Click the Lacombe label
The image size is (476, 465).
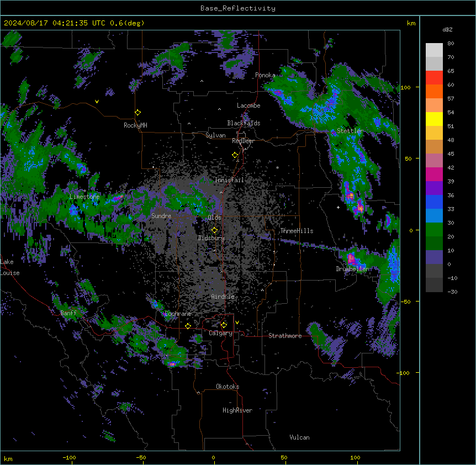[x=248, y=105]
